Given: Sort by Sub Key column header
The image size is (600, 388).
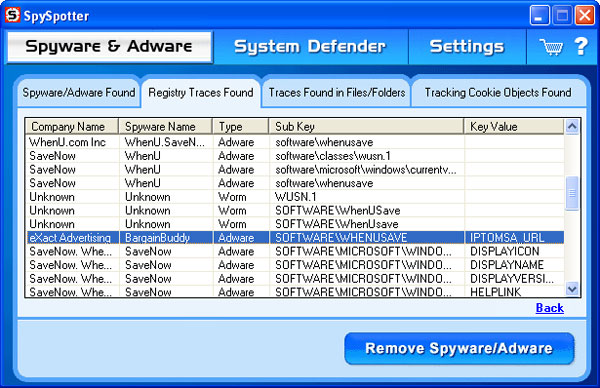Looking at the screenshot, I should click(x=367, y=126).
